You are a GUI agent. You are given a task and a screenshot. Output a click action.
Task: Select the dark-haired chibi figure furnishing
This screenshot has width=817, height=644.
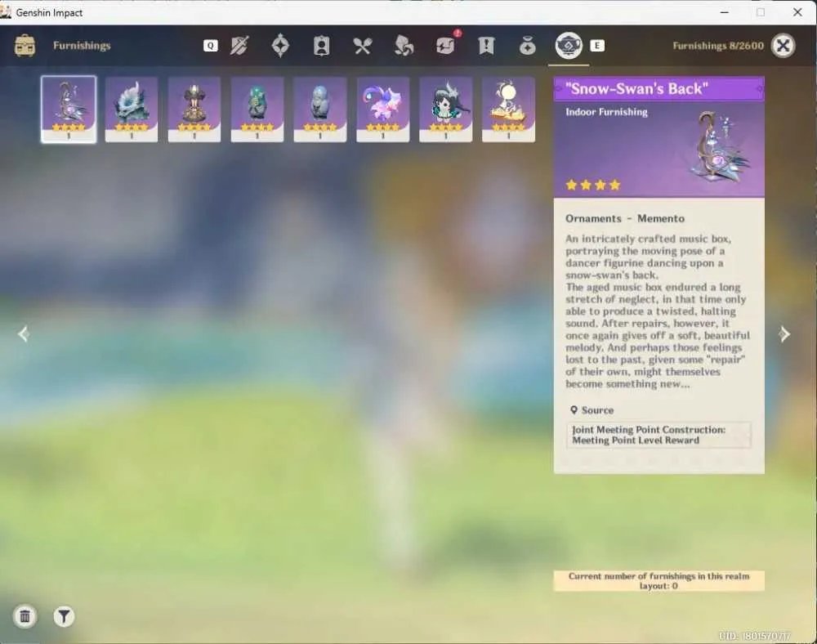446,110
